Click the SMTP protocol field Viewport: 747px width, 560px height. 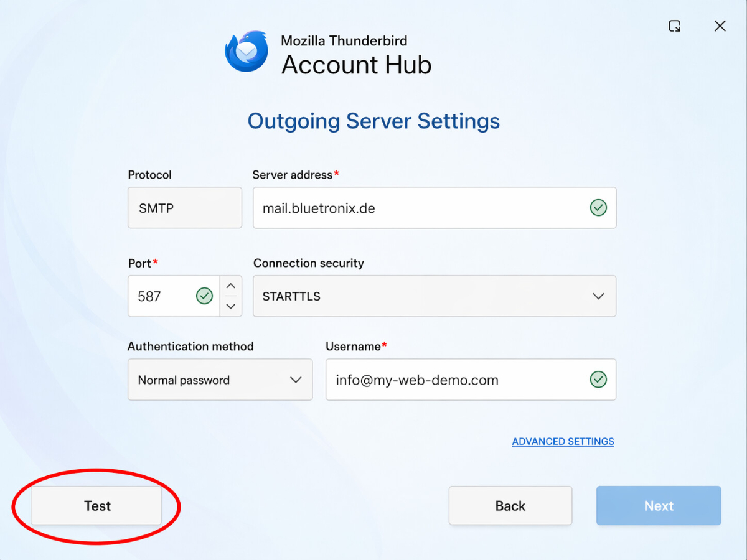click(185, 208)
